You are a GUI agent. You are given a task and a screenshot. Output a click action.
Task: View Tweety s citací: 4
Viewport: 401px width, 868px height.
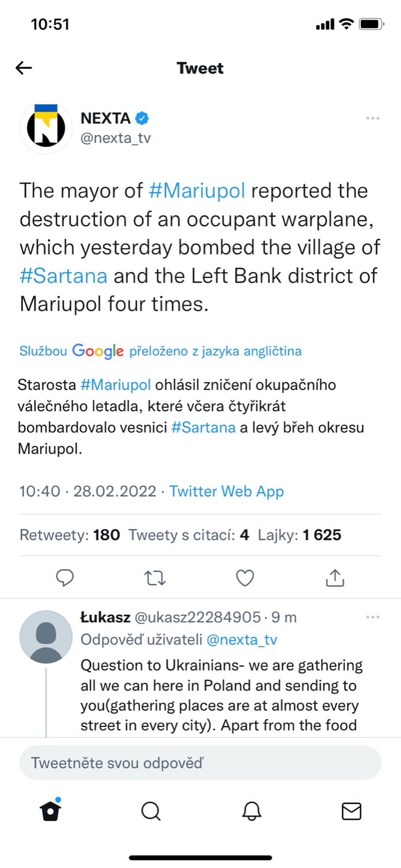pyautogui.click(x=188, y=535)
